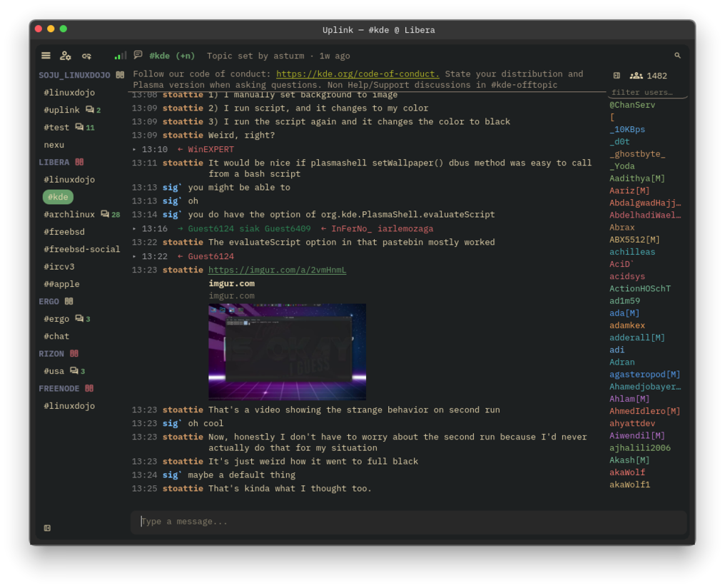Open the nexu private conversation

[54, 145]
